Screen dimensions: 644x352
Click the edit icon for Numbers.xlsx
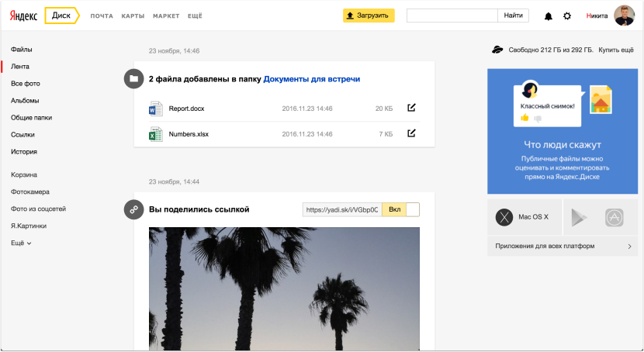point(412,133)
